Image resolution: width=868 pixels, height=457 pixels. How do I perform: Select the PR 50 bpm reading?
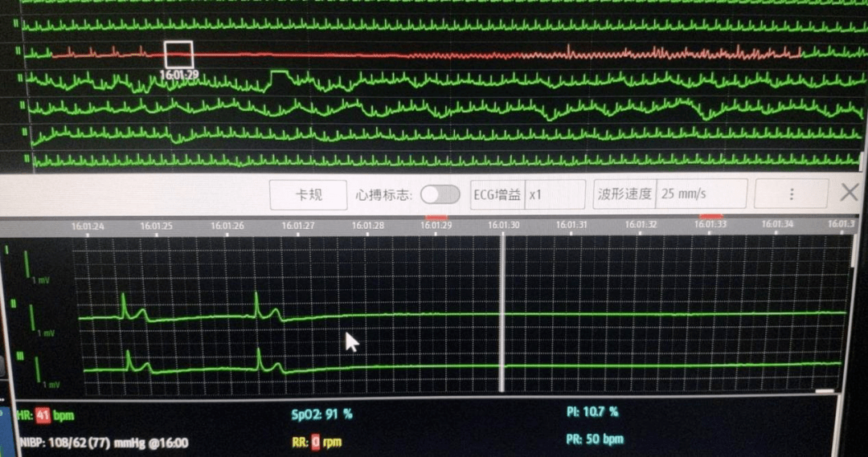click(x=595, y=439)
